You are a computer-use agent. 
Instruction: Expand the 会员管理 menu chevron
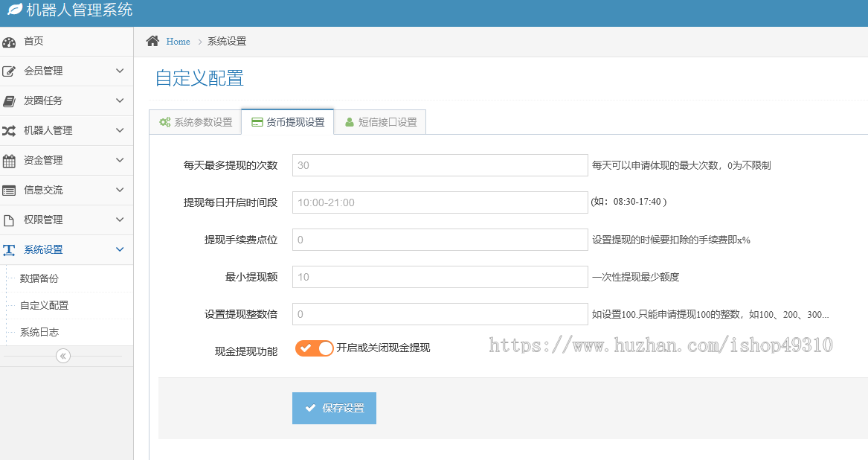(120, 71)
